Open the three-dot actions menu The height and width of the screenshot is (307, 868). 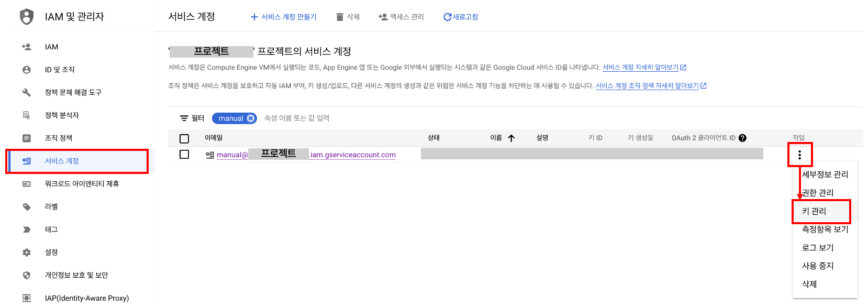(x=799, y=155)
